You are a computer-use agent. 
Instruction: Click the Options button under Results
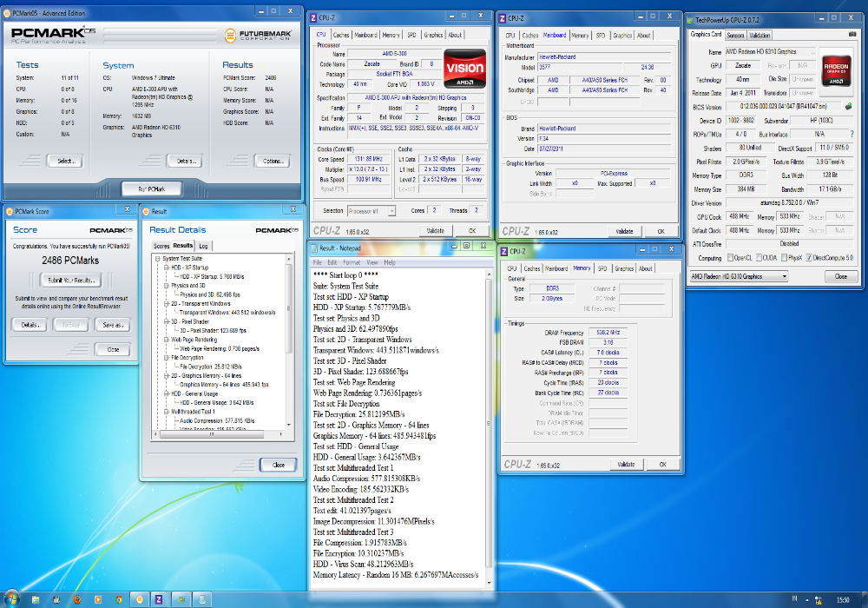click(x=272, y=162)
